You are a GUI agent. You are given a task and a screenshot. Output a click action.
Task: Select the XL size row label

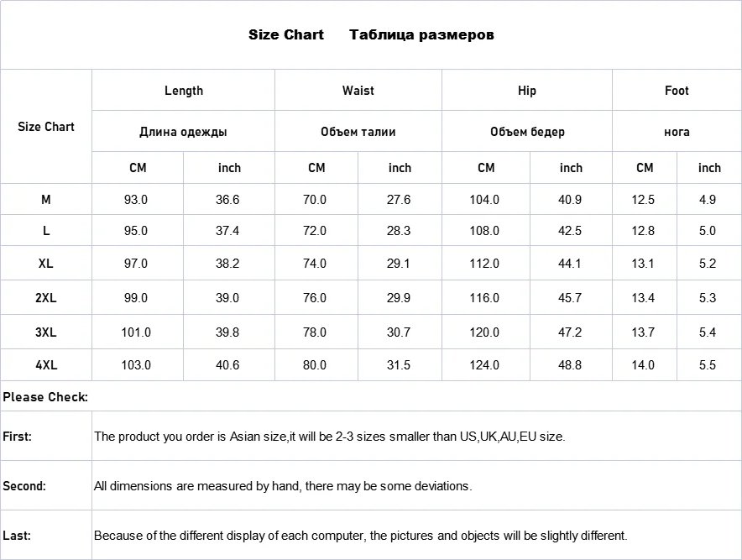[x=45, y=264]
